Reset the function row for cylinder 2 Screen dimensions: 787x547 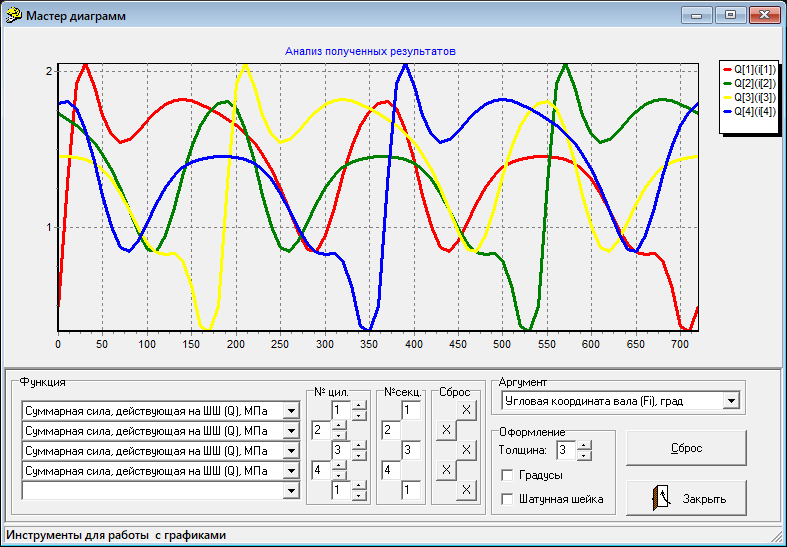[x=446, y=430]
